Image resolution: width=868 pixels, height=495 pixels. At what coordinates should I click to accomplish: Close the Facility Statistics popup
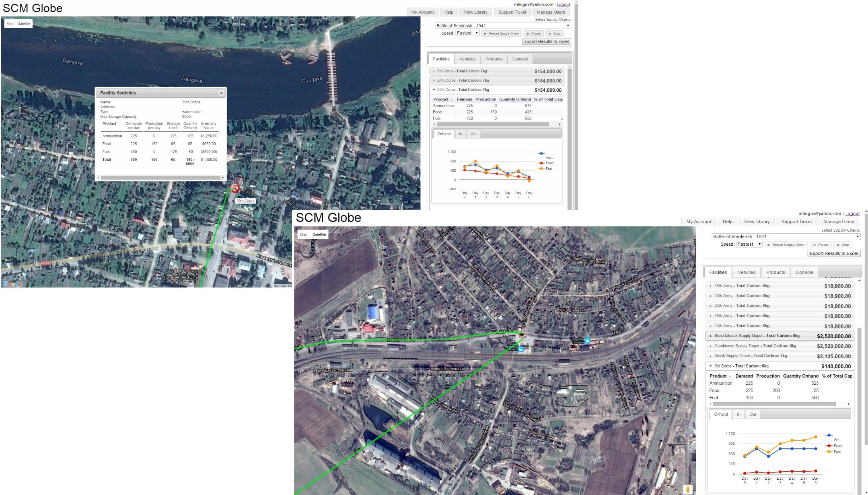point(221,93)
